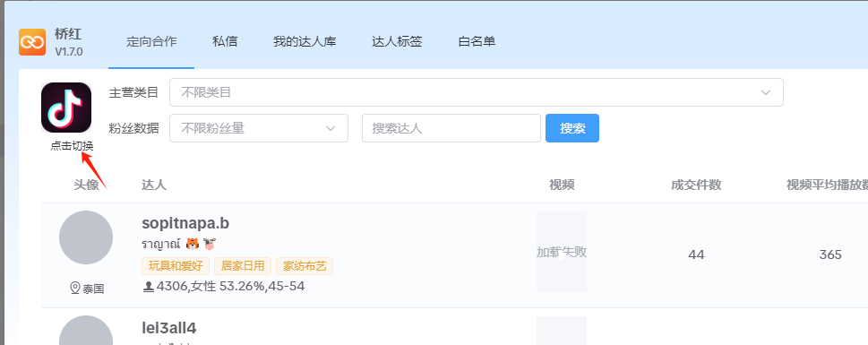The width and height of the screenshot is (868, 345).
Task: Click the 玩具和爱好 tag
Action: (176, 266)
